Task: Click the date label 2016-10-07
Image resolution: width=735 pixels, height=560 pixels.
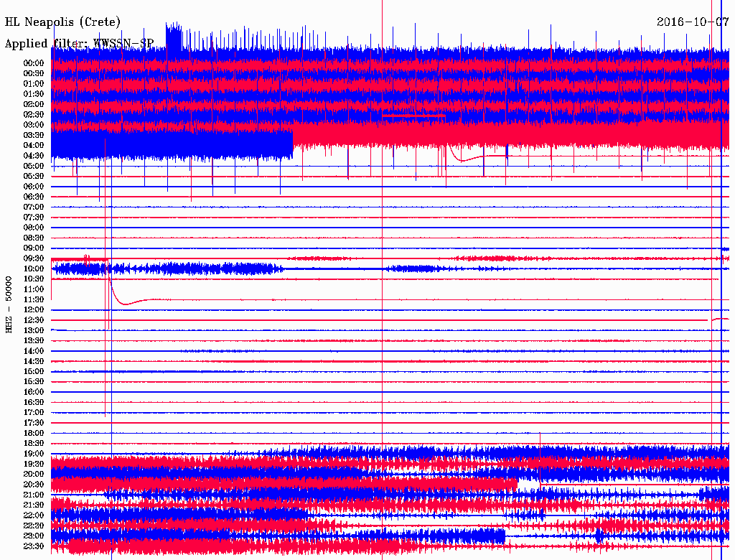Action: click(x=692, y=22)
